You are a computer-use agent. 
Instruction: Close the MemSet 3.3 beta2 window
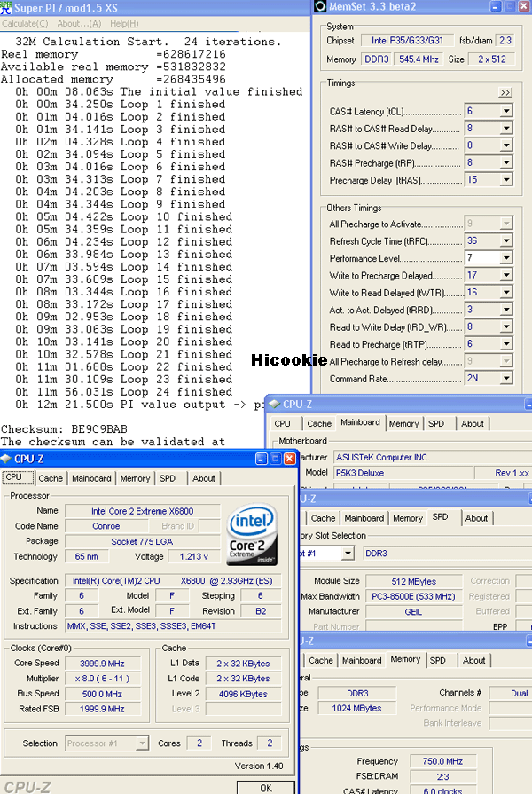pyautogui.click(x=524, y=6)
